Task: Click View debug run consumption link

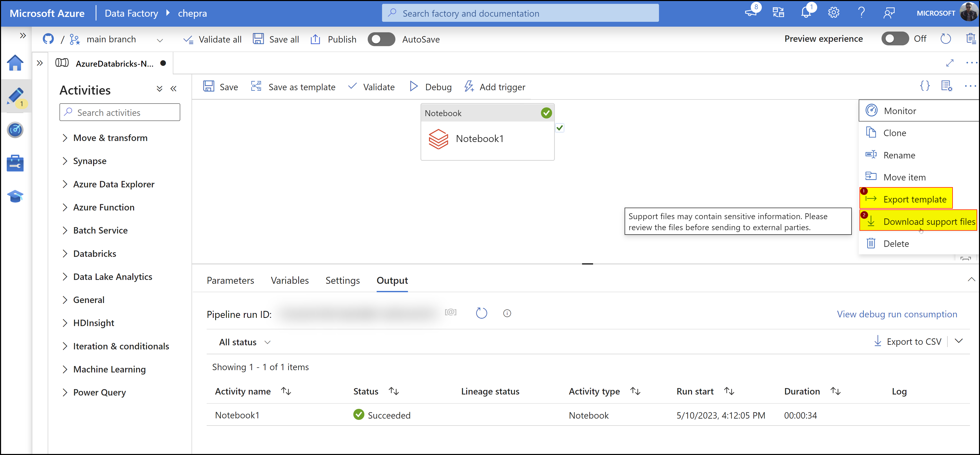Action: 897,314
